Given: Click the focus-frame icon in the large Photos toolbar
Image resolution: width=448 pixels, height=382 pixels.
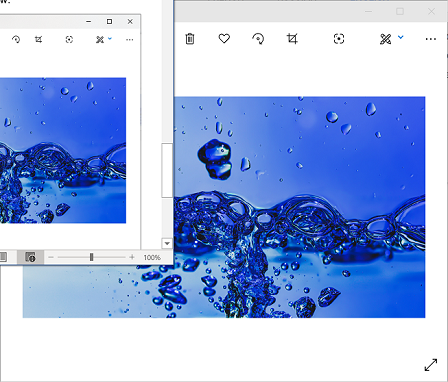Looking at the screenshot, I should (339, 39).
